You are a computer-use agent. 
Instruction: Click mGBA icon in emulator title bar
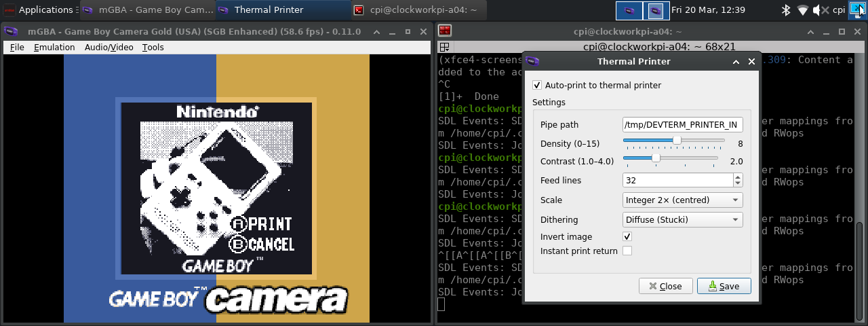[x=11, y=31]
